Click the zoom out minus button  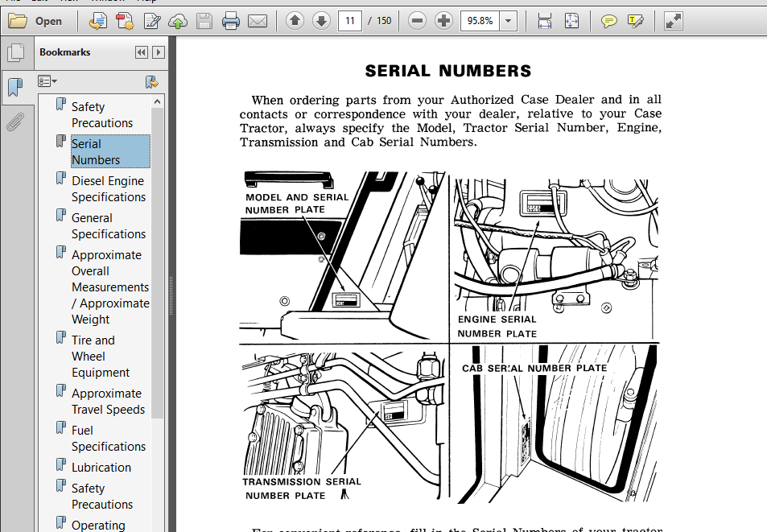coord(417,21)
